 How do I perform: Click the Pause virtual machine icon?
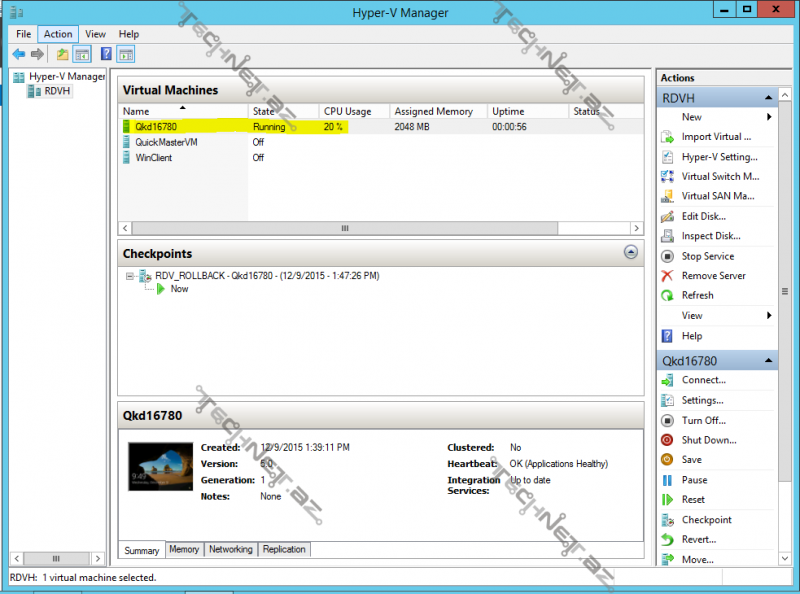667,480
